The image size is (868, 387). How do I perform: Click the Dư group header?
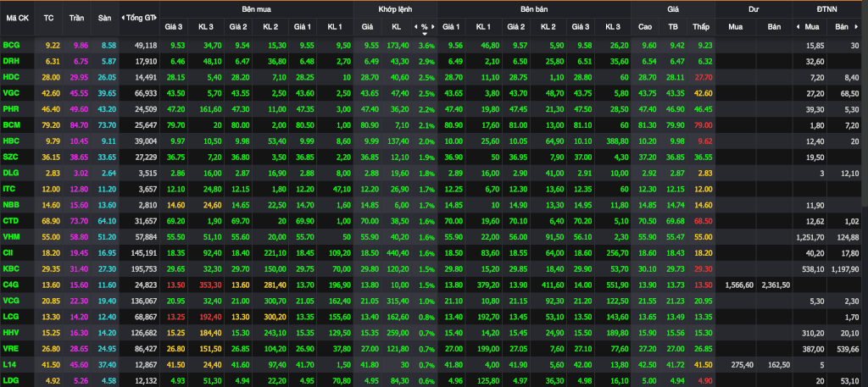(x=754, y=9)
